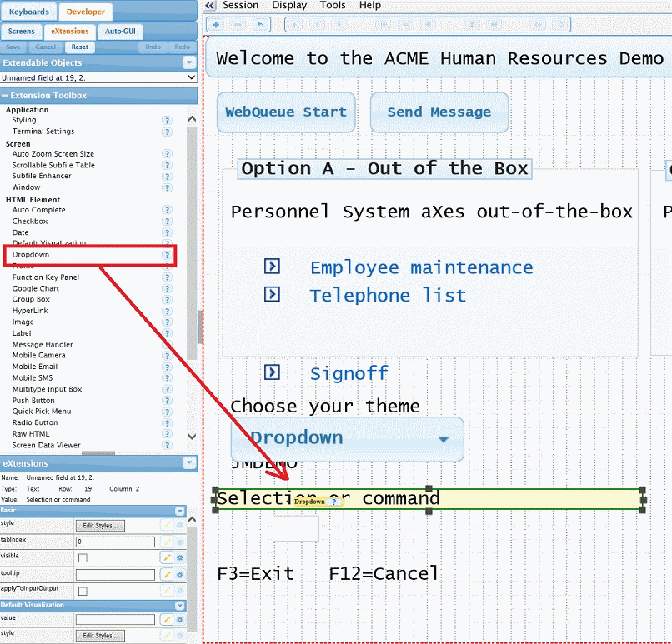
Task: Click help icon beside Google Chart
Action: pos(167,288)
